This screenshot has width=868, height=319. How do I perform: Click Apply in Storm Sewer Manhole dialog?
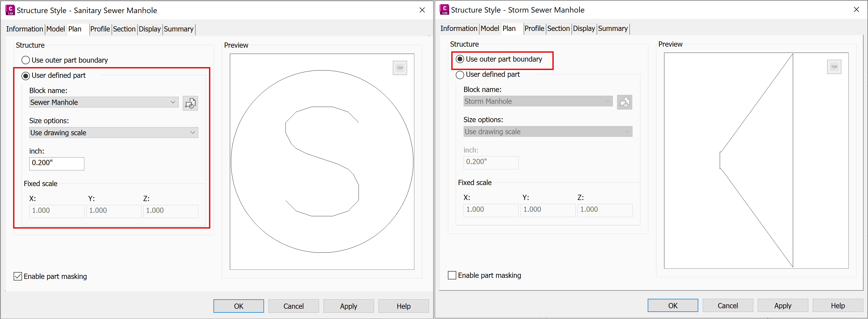[x=783, y=305]
